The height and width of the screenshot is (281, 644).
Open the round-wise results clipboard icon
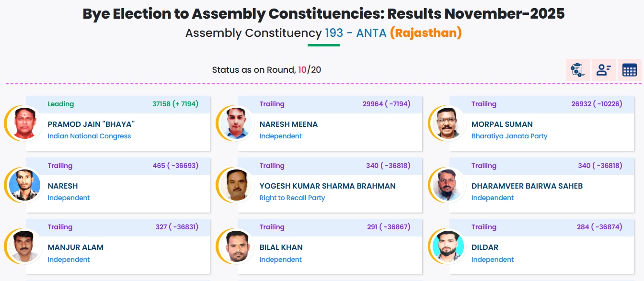pos(577,70)
